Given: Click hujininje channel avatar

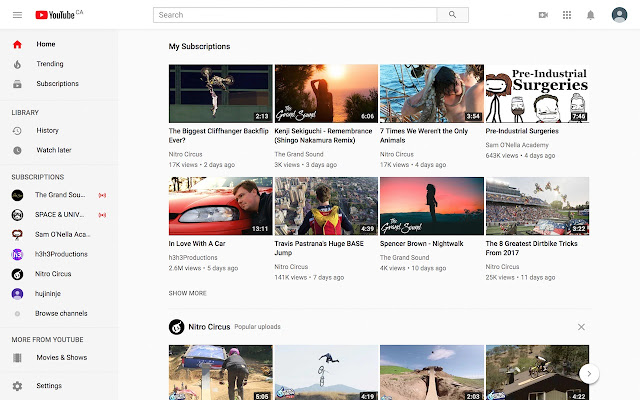Looking at the screenshot, I should (17, 294).
